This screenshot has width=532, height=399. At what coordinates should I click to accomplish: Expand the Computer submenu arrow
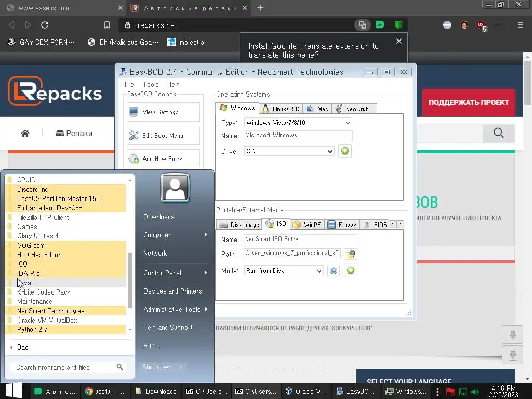pos(206,235)
